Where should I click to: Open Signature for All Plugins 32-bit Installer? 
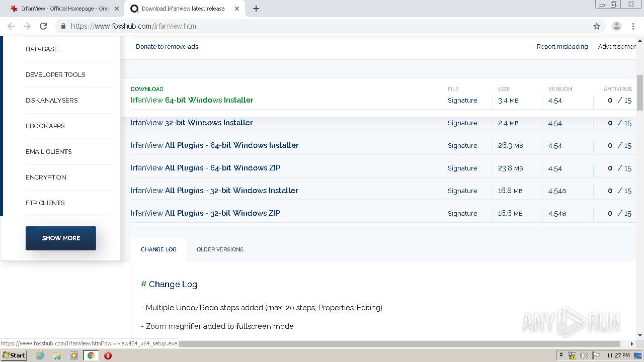(x=462, y=191)
